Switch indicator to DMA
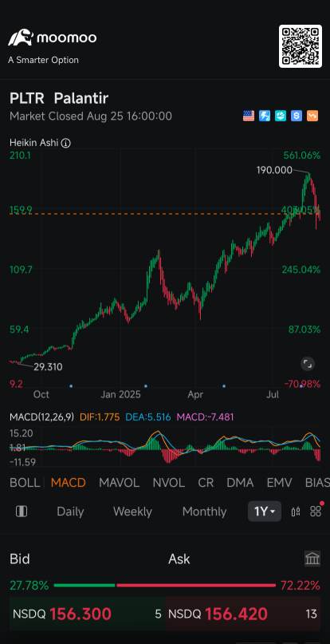This screenshot has width=330, height=644. point(240,483)
